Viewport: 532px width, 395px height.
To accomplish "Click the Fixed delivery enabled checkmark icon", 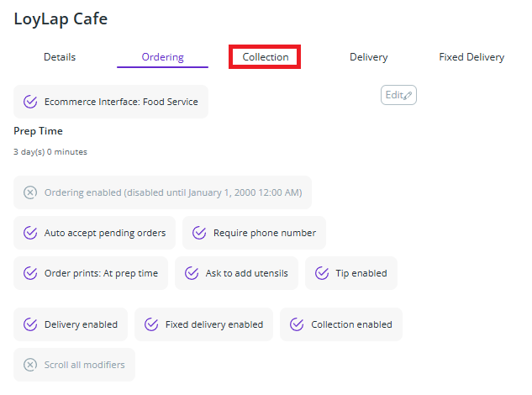I will pyautogui.click(x=151, y=324).
